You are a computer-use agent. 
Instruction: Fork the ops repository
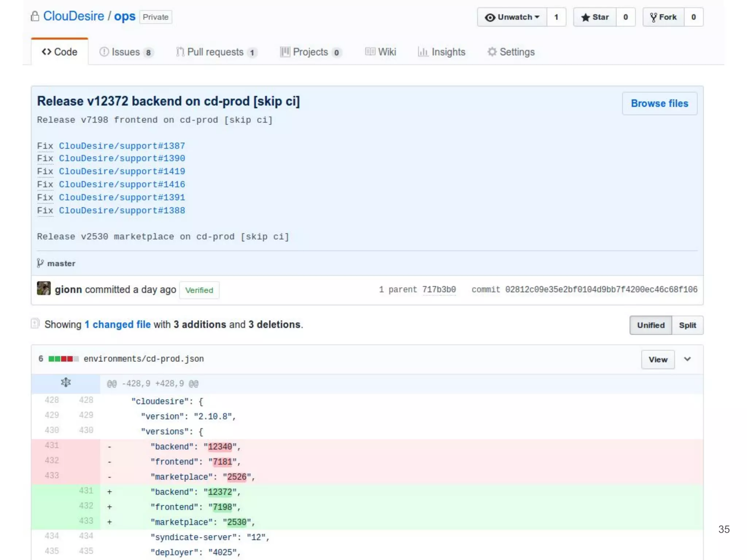(663, 17)
